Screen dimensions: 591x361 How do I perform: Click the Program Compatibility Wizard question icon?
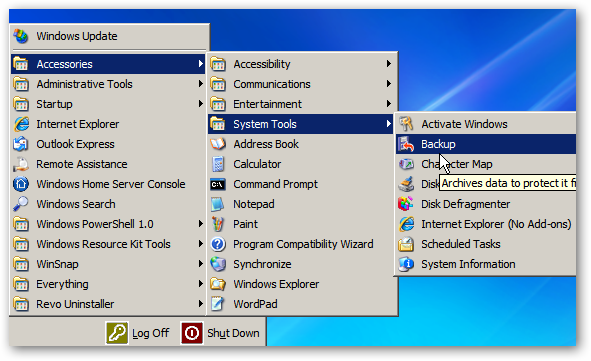point(218,244)
